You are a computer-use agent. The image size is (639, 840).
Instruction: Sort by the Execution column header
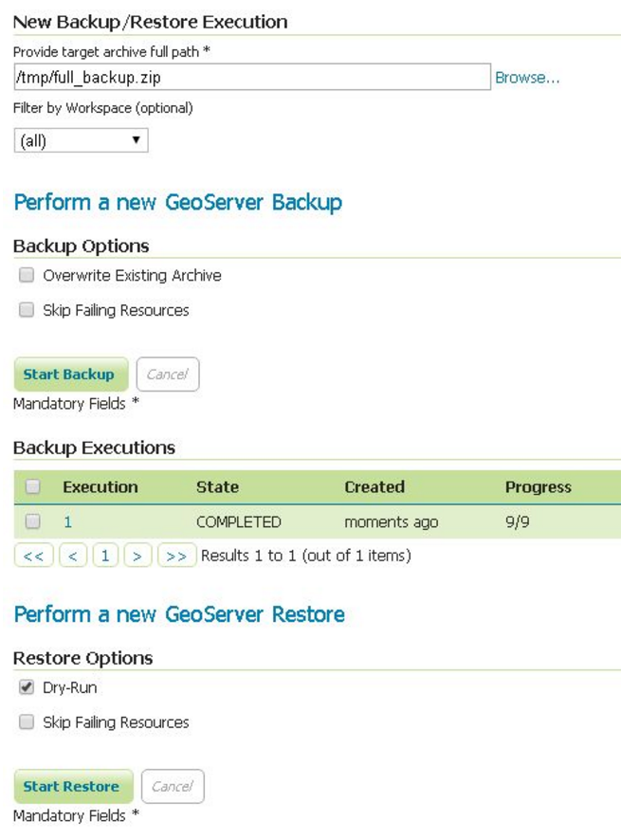click(100, 487)
